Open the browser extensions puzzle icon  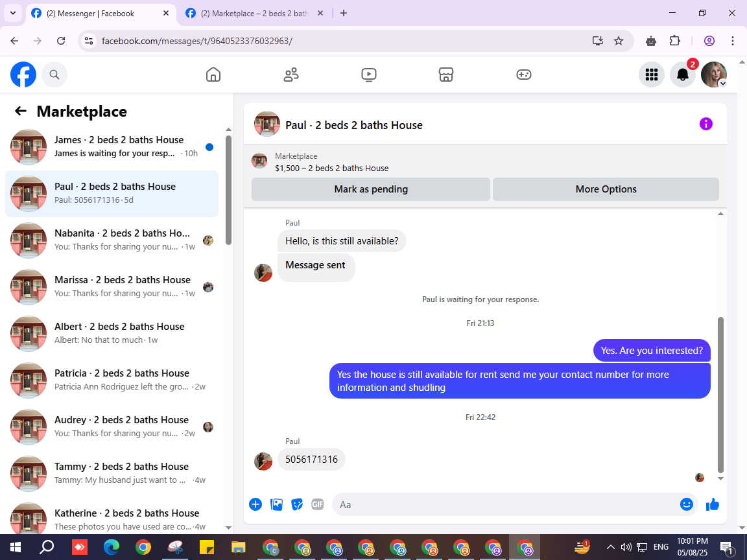pos(674,41)
